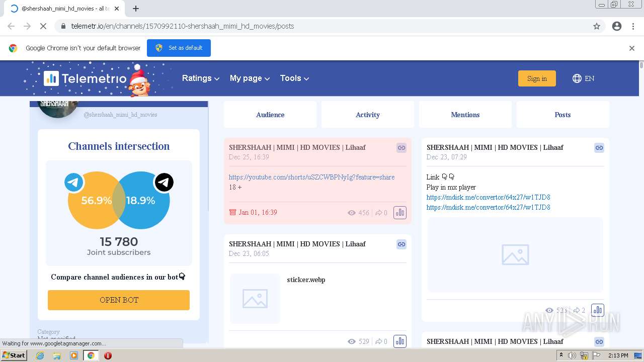Click Set as default button
Viewport: 644px width, 362px height.
pos(179,48)
